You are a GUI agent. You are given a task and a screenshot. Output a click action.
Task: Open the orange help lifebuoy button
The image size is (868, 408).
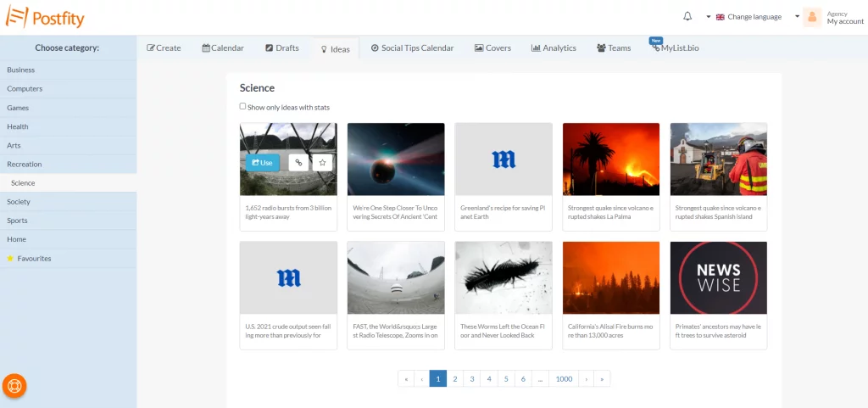pyautogui.click(x=14, y=386)
